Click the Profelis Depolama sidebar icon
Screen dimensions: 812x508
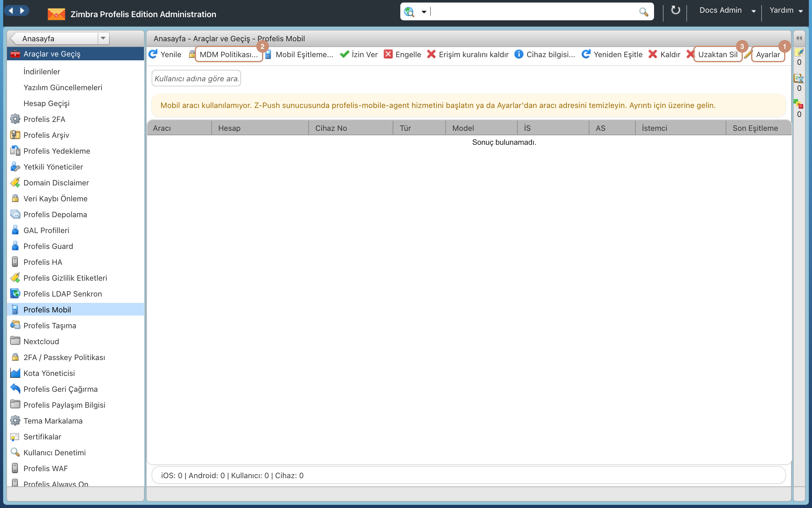15,214
